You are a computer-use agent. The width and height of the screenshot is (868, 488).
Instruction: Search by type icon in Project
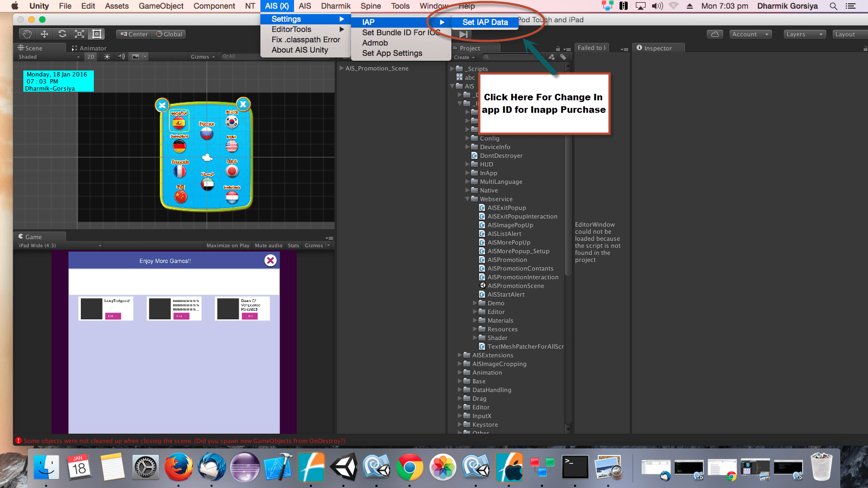552,57
